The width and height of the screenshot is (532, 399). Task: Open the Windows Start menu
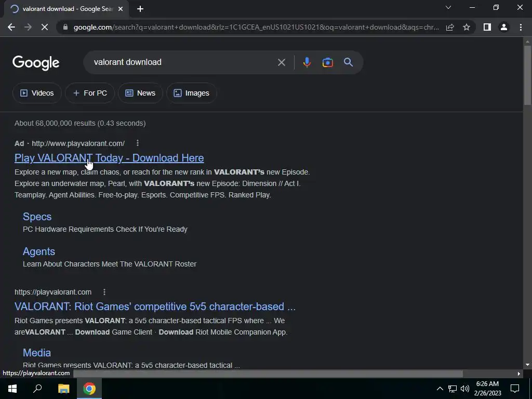pyautogui.click(x=12, y=389)
